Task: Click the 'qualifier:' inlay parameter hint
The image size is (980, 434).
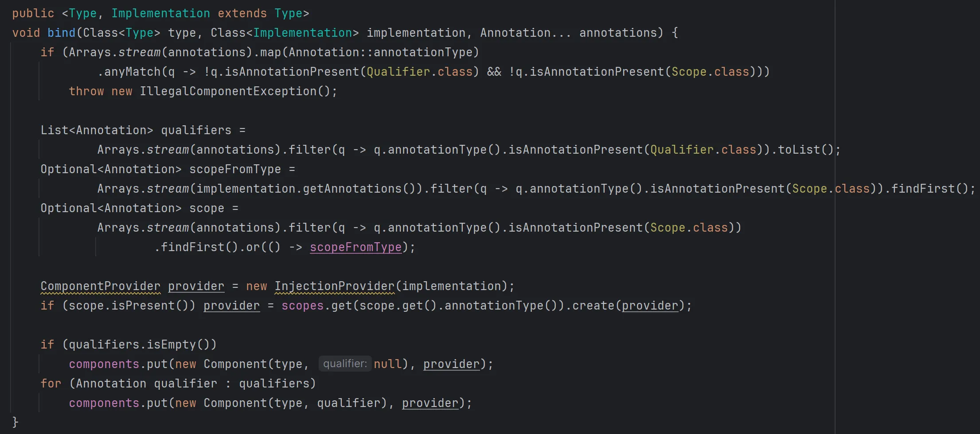Action: pyautogui.click(x=345, y=364)
